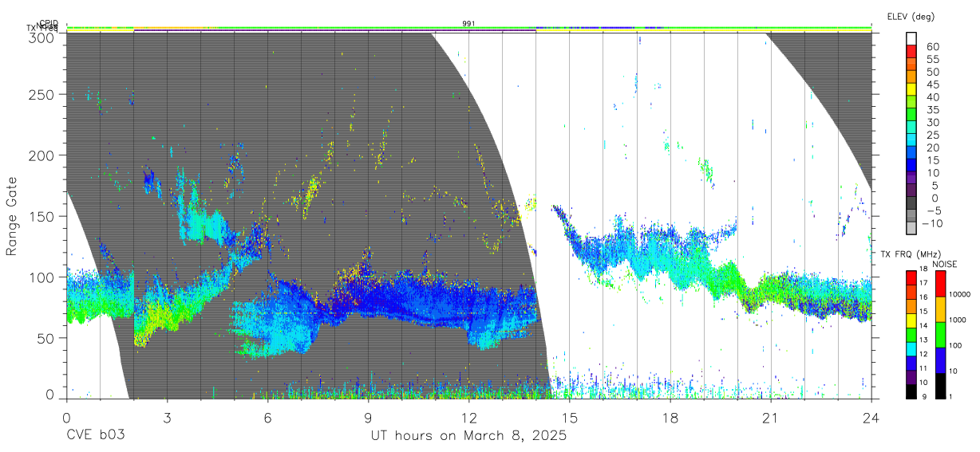This screenshot has height=452, width=980.
Task: Click the 45 label on the ELEV scale
Action: pos(933,85)
